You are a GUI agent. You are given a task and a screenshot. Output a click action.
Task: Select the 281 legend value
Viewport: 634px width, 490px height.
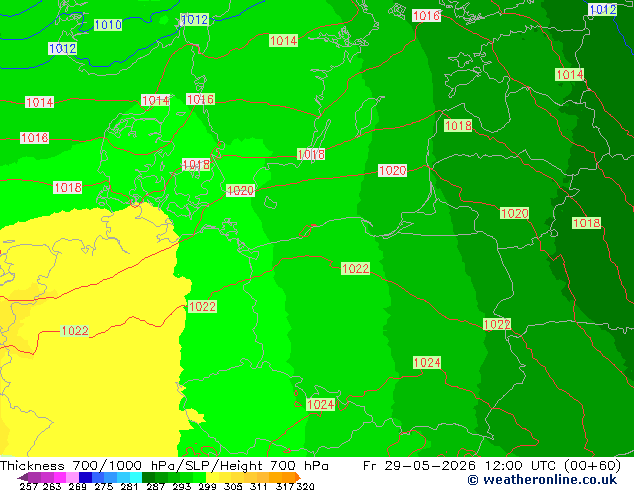tap(129, 486)
